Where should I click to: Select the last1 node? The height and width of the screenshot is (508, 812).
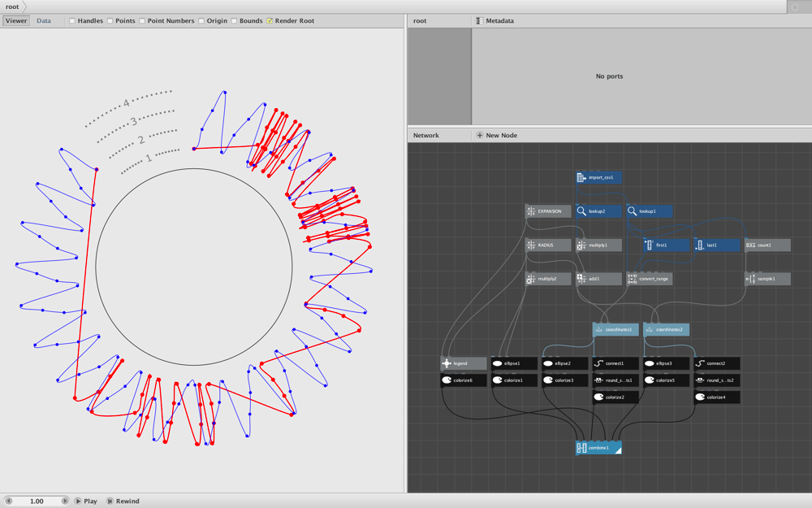717,245
